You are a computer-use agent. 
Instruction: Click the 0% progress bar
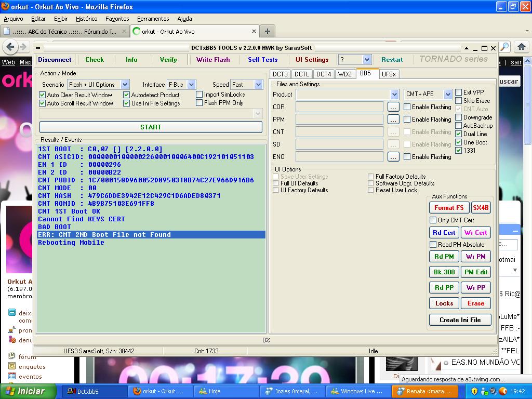coord(265,340)
